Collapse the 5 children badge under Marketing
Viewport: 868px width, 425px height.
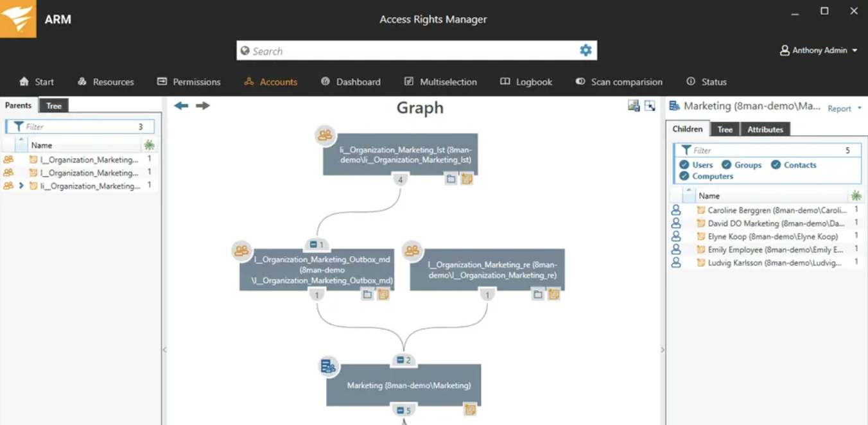click(404, 410)
